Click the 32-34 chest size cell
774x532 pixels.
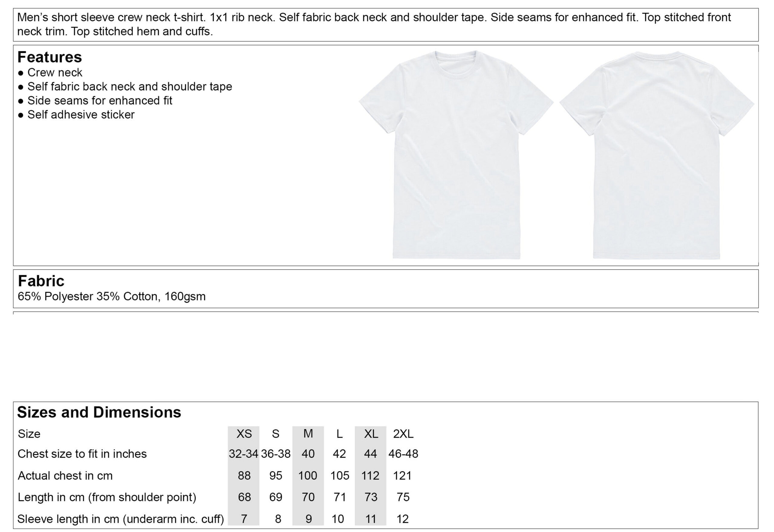point(244,454)
